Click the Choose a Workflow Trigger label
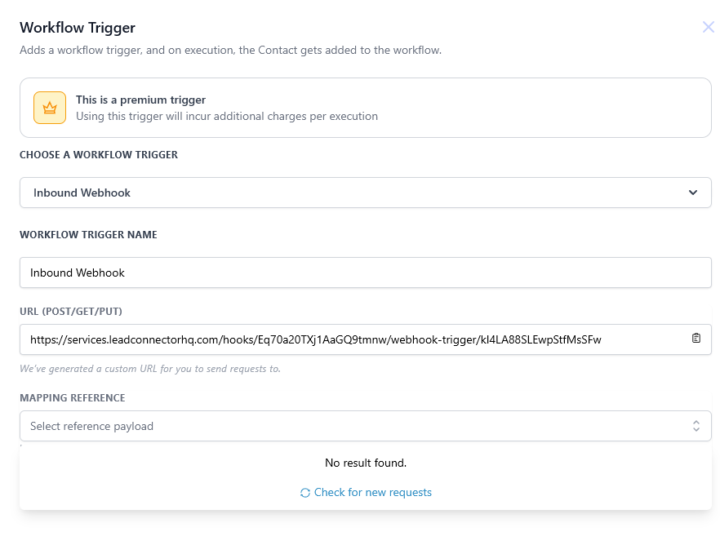 pos(98,155)
